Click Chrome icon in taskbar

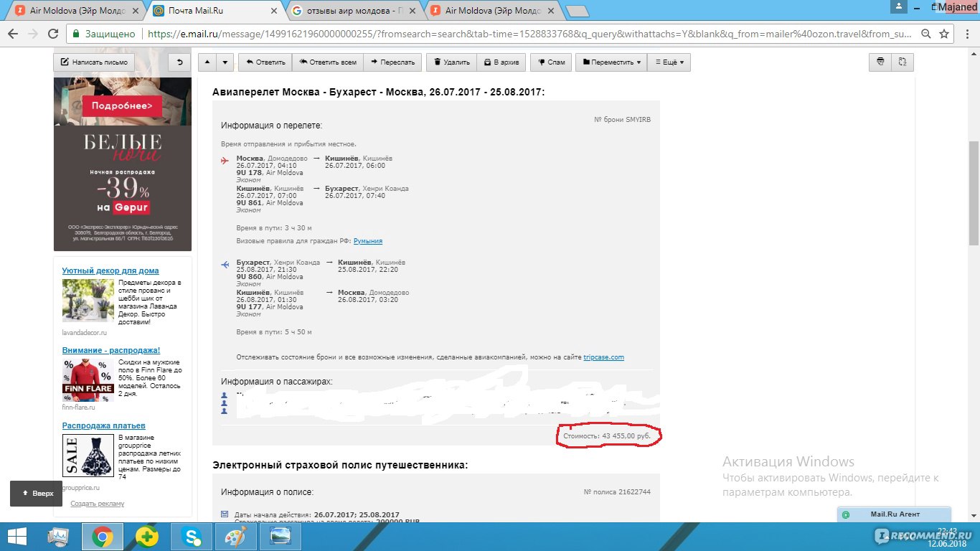coord(103,537)
